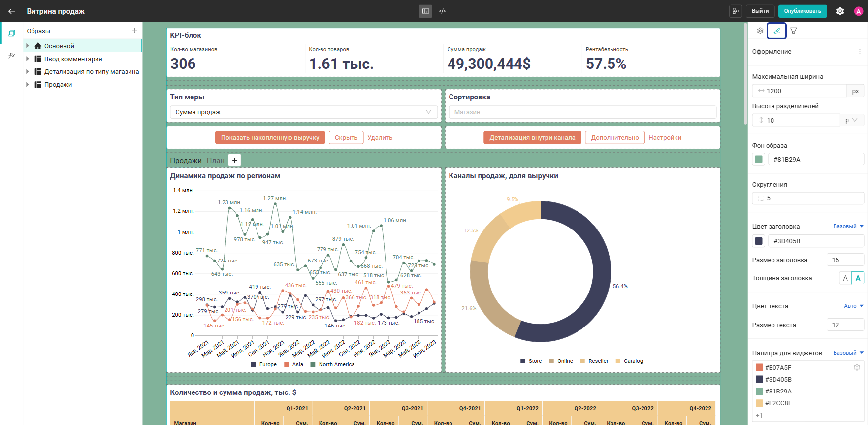Image resolution: width=868 pixels, height=425 pixels.
Task: Expand the Продажи tree node
Action: pos(28,84)
